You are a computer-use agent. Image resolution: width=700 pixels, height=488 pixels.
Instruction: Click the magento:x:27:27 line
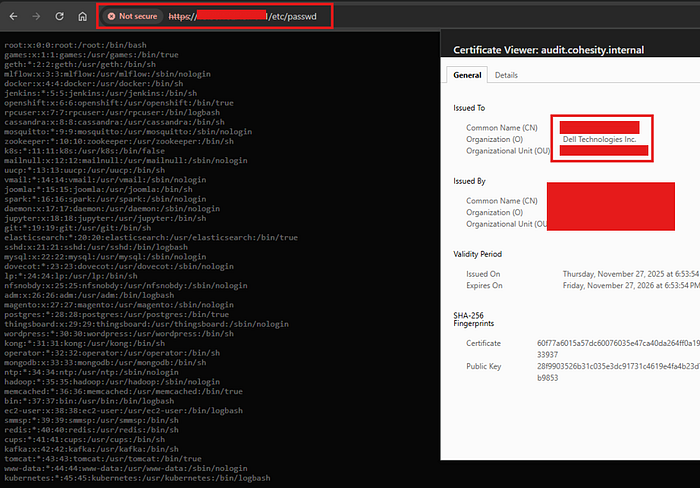pos(119,304)
